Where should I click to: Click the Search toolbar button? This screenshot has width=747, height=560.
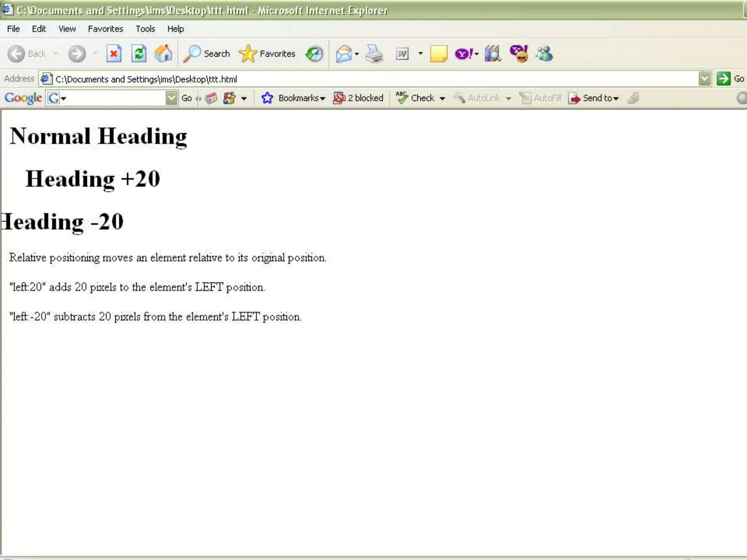coord(207,54)
